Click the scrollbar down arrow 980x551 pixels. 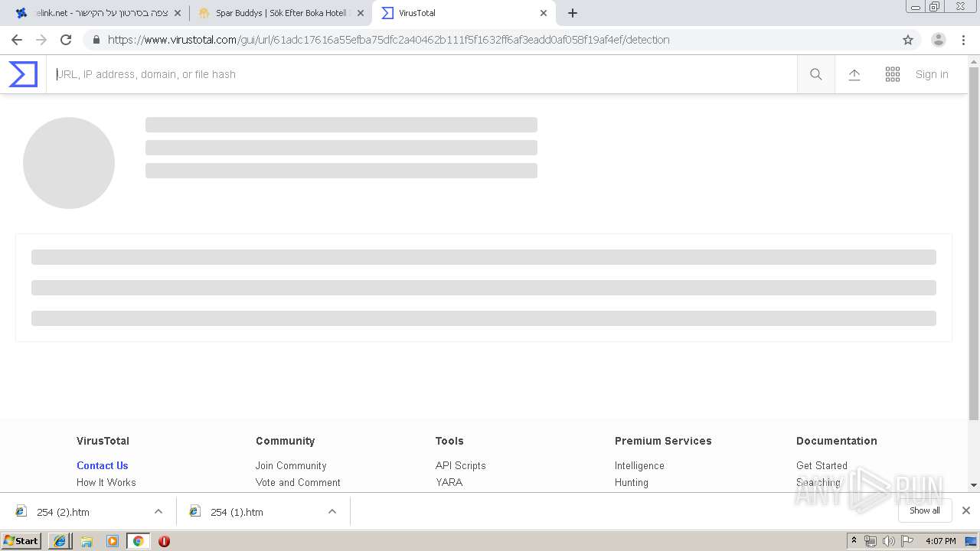click(x=974, y=485)
